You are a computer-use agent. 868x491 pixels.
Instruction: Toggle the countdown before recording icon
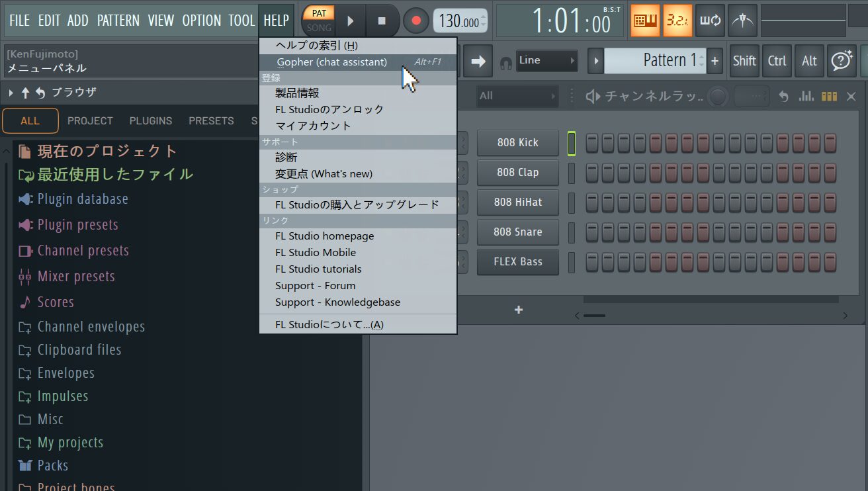(x=676, y=21)
